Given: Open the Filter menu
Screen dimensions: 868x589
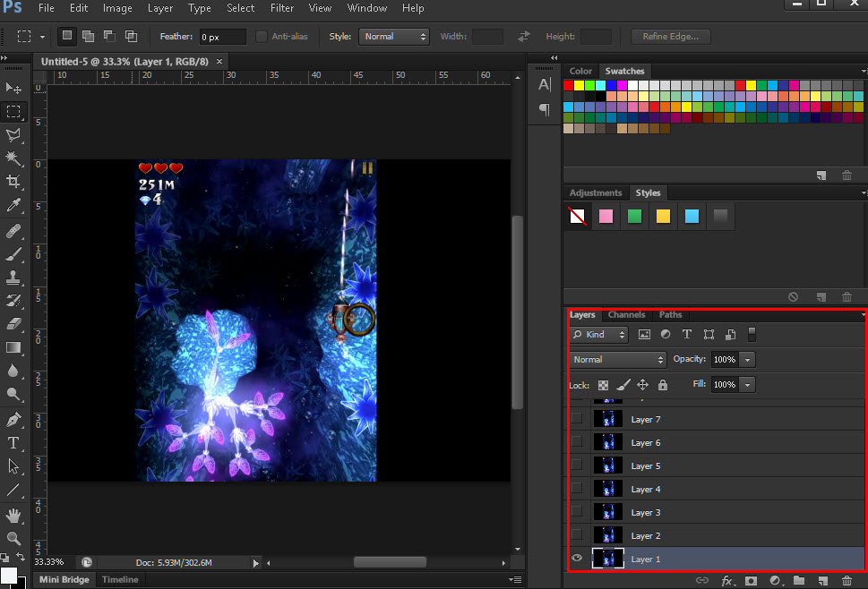Looking at the screenshot, I should (x=282, y=8).
